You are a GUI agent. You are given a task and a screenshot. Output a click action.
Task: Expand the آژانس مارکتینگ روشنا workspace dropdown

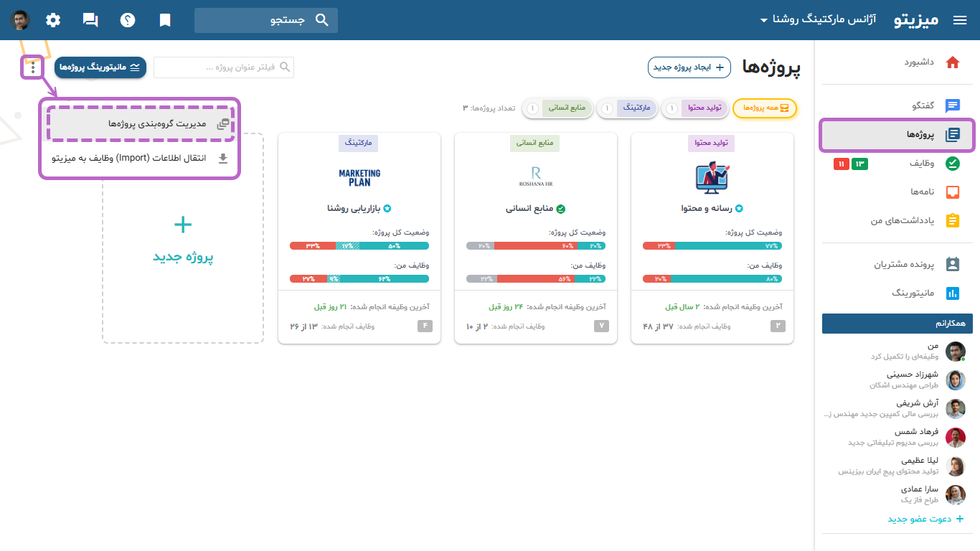pos(818,20)
